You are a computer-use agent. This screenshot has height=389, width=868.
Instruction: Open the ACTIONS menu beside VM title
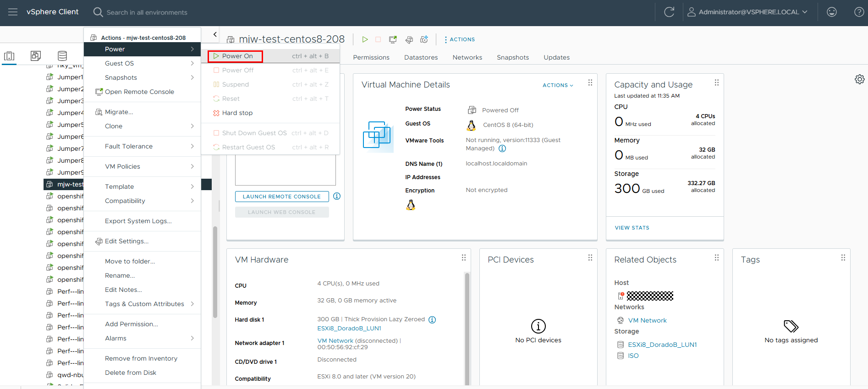[x=460, y=39]
